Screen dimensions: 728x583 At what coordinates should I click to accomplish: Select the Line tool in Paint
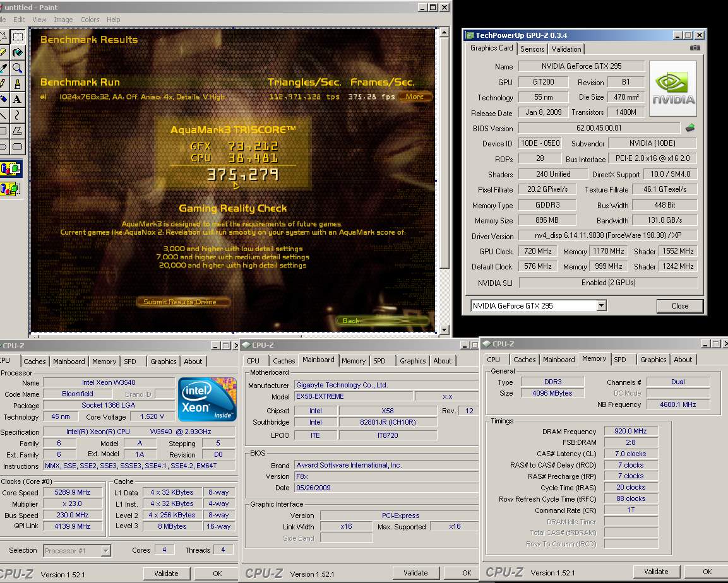3,115
